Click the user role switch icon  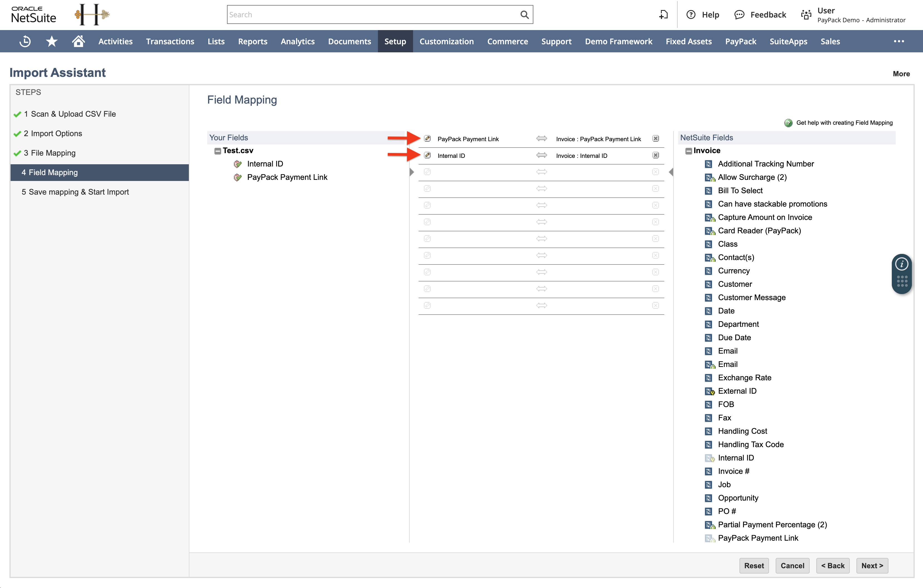(x=806, y=14)
